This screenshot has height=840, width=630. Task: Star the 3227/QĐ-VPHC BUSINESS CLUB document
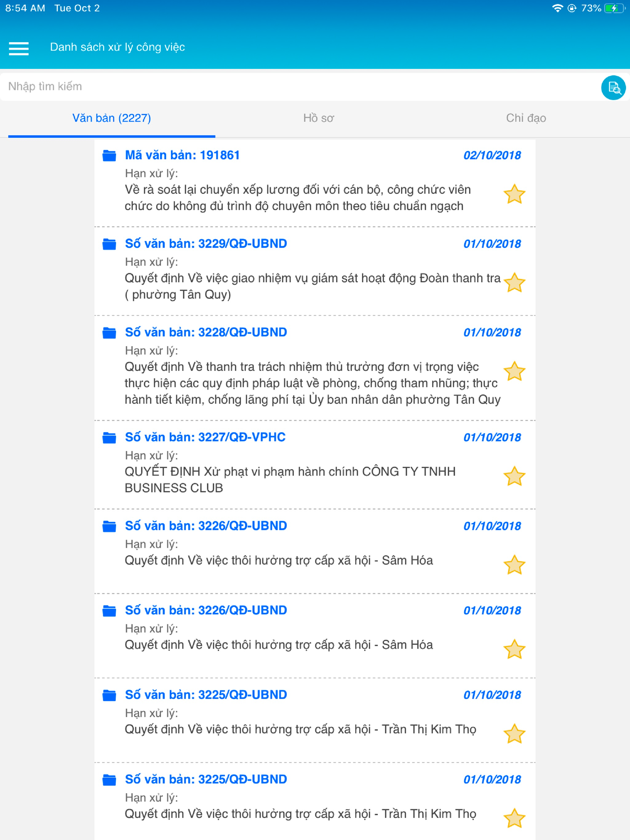514,476
